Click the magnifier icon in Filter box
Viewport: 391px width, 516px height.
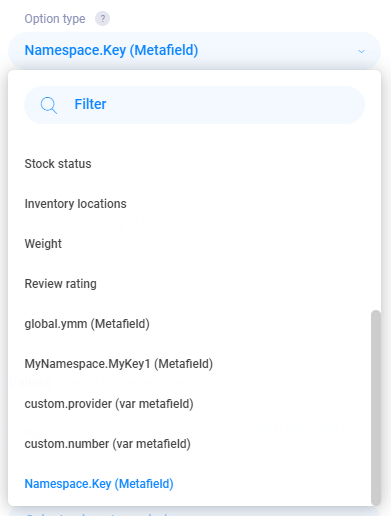pos(49,105)
